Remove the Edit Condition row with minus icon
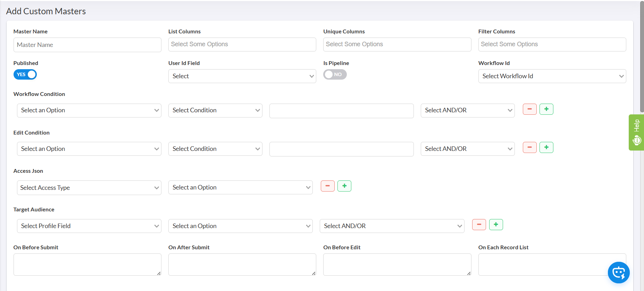This screenshot has width=644, height=291. [x=529, y=147]
